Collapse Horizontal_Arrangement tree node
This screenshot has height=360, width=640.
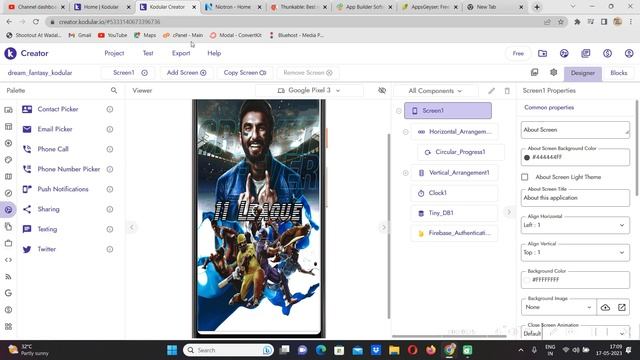click(406, 132)
